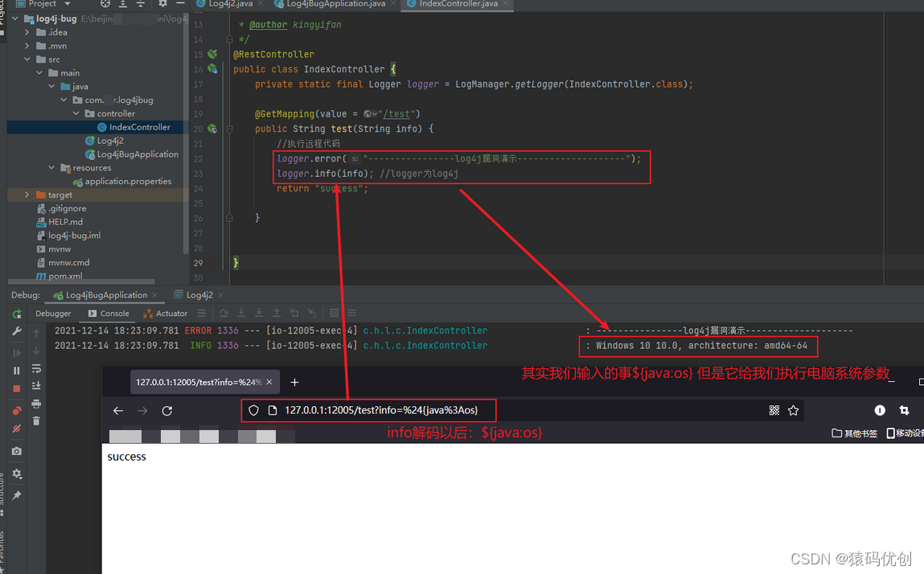The height and width of the screenshot is (574, 924).
Task: Open browser screenshot crop icon
Action: [904, 410]
